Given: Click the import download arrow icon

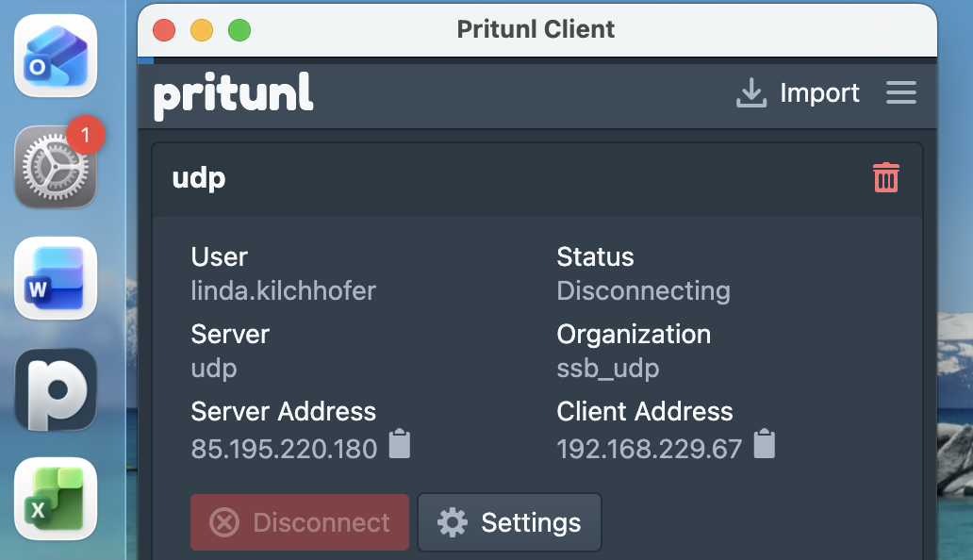Looking at the screenshot, I should [x=751, y=93].
